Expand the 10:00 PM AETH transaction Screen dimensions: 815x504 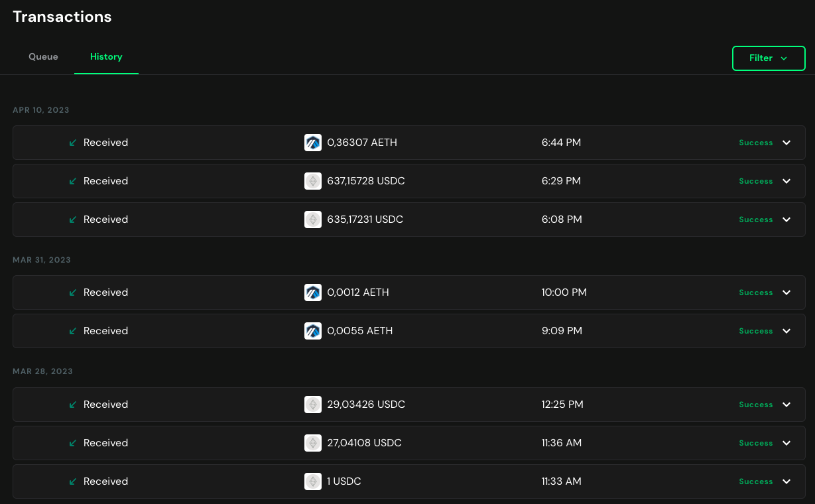click(x=786, y=292)
